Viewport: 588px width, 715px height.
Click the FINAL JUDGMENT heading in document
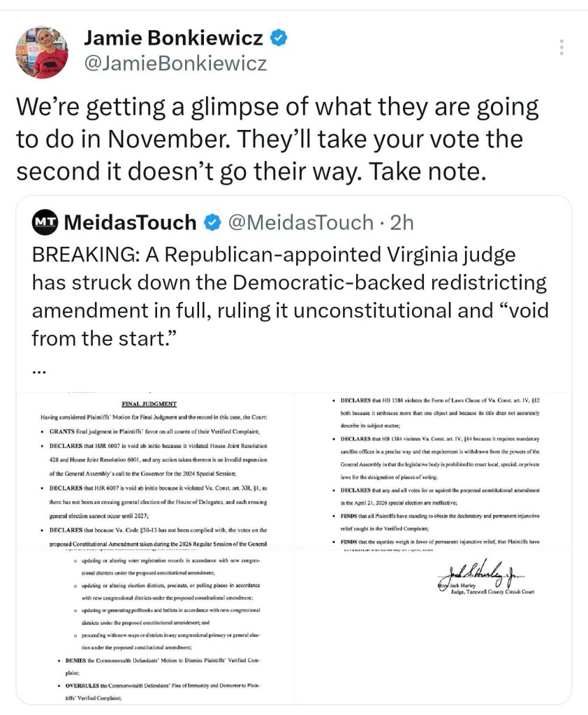click(x=149, y=403)
